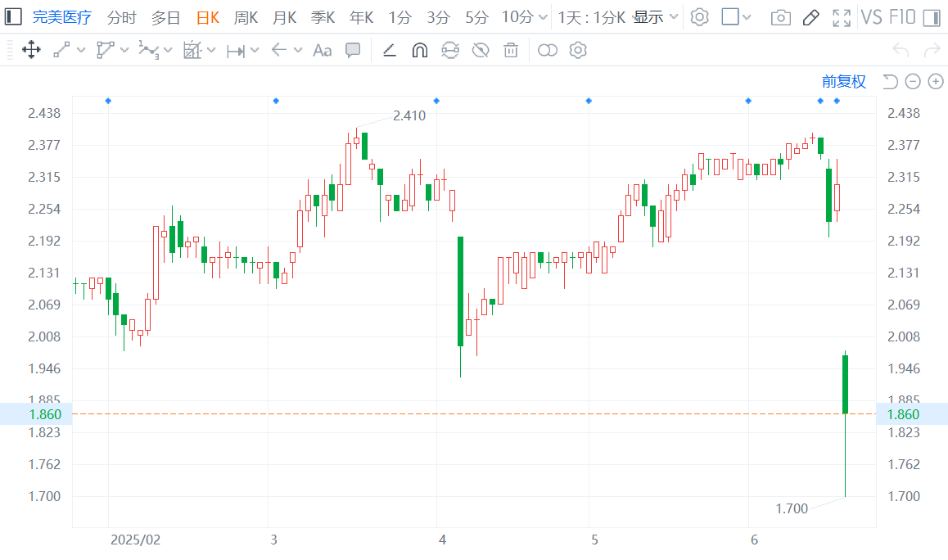The width and height of the screenshot is (948, 560).
Task: Open 前复权 price adjustment option
Action: coord(843,82)
